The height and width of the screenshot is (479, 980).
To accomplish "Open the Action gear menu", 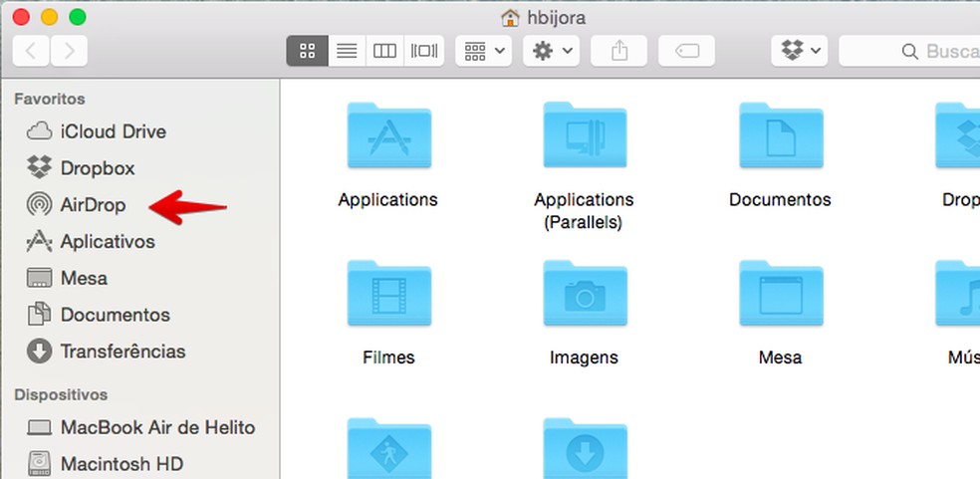I will click(552, 51).
